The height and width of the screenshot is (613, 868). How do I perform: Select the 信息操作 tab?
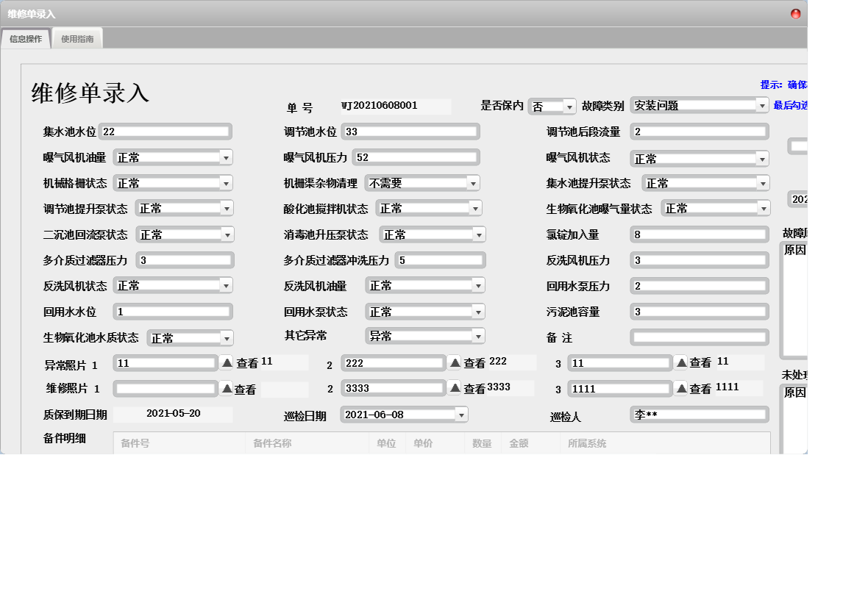point(26,39)
